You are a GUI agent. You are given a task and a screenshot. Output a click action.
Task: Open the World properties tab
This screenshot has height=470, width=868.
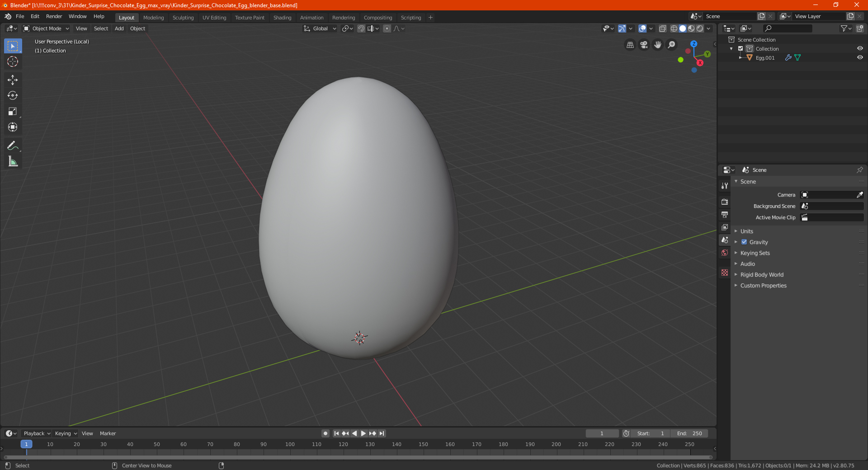tap(725, 253)
